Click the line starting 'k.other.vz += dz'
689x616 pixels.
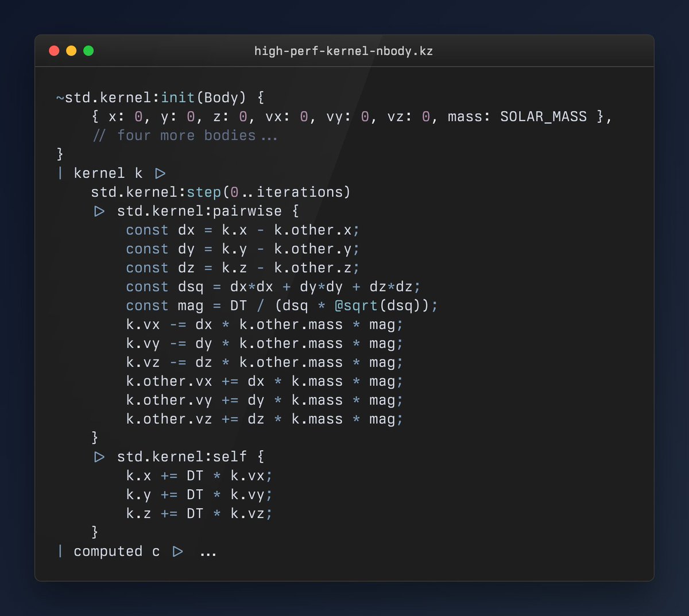click(x=265, y=420)
